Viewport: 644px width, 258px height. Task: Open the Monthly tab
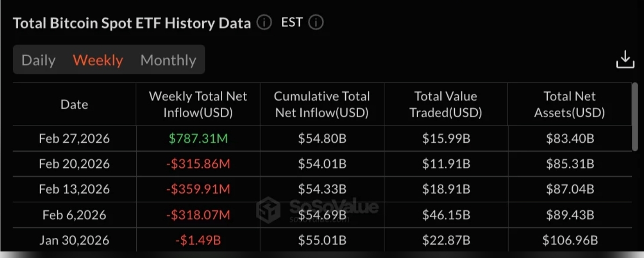click(168, 60)
